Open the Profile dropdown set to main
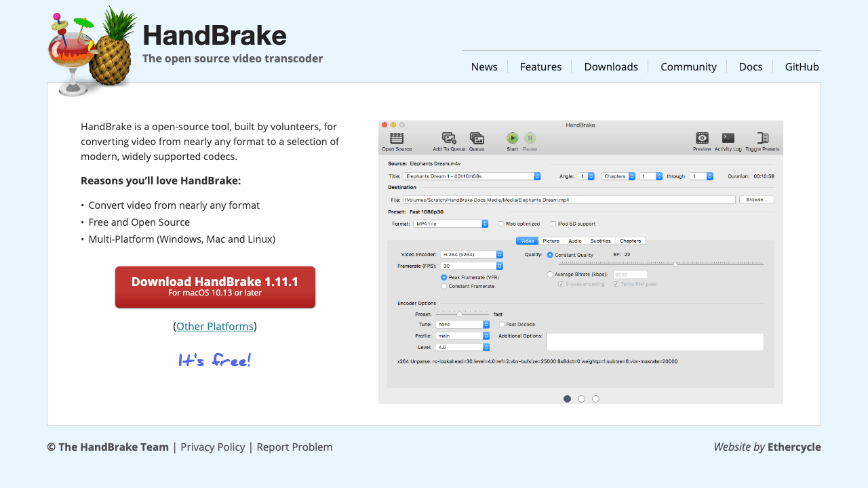The width and height of the screenshot is (868, 488). [462, 336]
